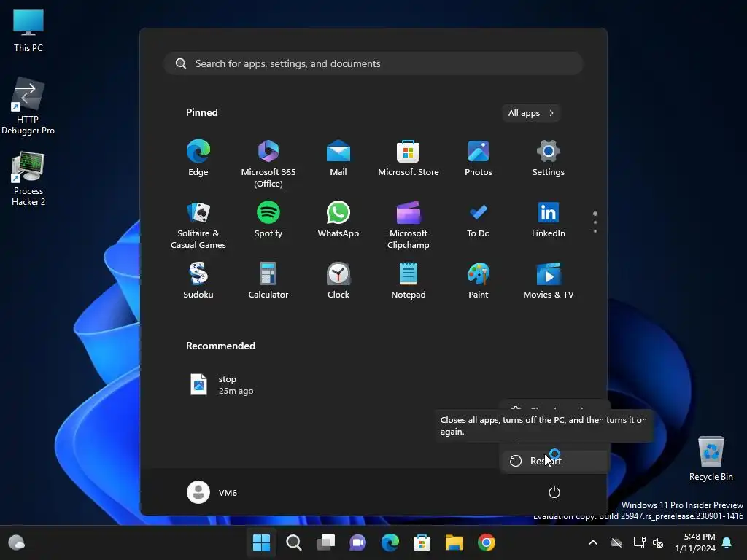Launch Microsoft 365 (Office)
The height and width of the screenshot is (560, 747).
point(268,164)
